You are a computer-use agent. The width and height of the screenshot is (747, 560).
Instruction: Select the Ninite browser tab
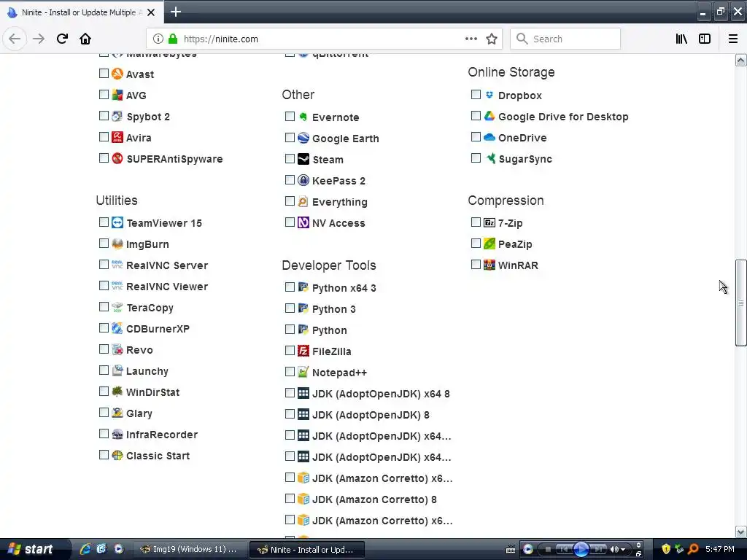[82, 12]
